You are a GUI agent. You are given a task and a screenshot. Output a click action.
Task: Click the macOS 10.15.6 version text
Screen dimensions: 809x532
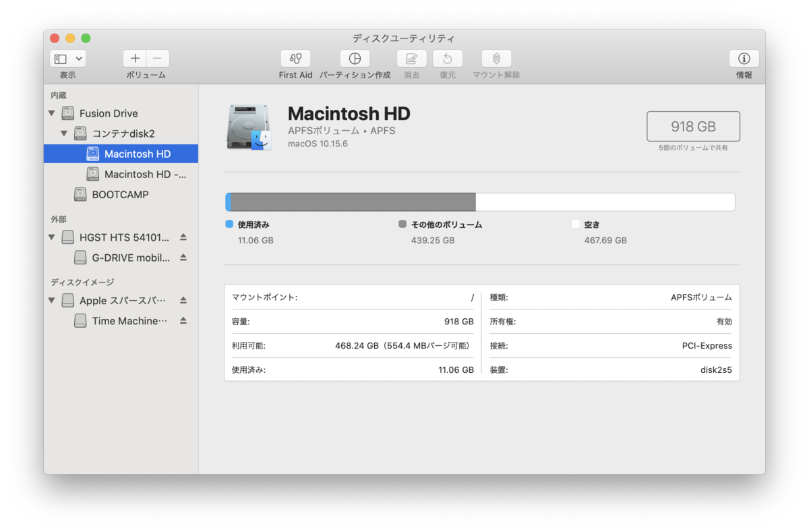(318, 144)
